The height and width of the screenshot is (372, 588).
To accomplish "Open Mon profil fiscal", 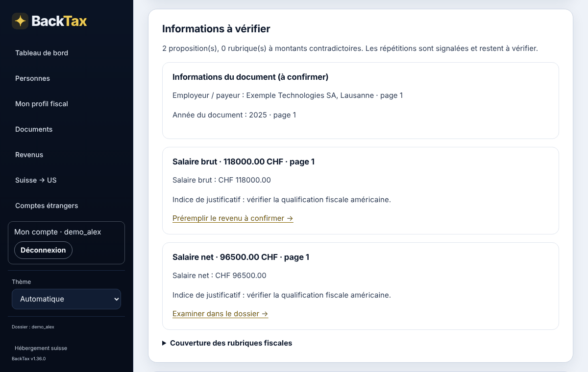I will point(42,104).
